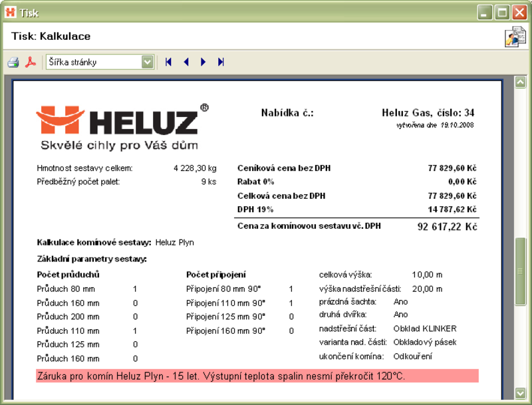The width and height of the screenshot is (532, 405).
Task: Click 'Připojení 125 mm 90°' row
Action: pos(240,317)
